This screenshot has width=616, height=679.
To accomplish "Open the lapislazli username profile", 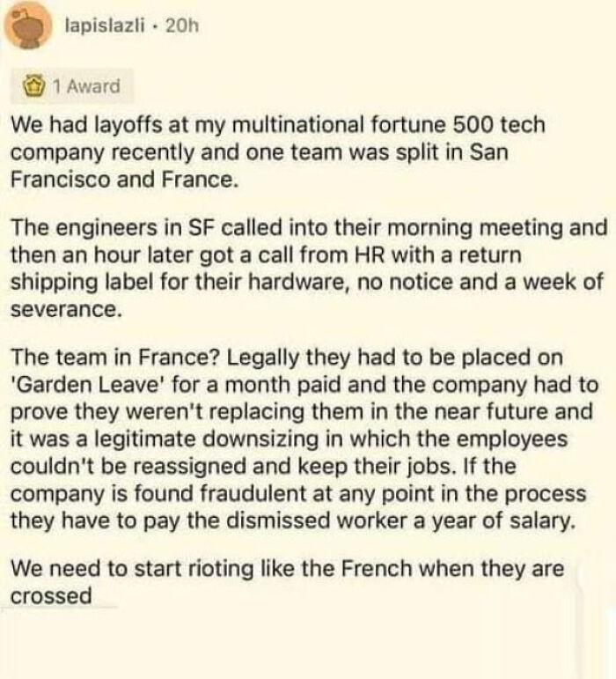I will [x=105, y=27].
